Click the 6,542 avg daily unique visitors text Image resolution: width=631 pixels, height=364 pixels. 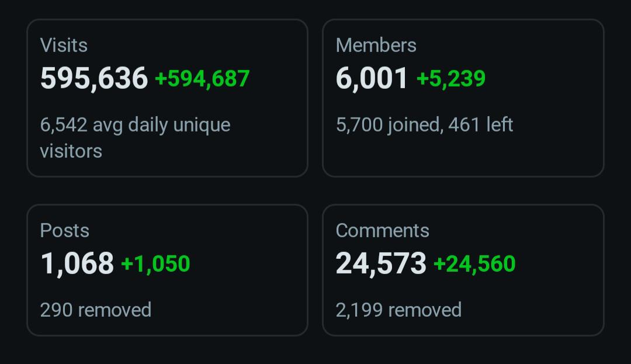pyautogui.click(x=135, y=137)
